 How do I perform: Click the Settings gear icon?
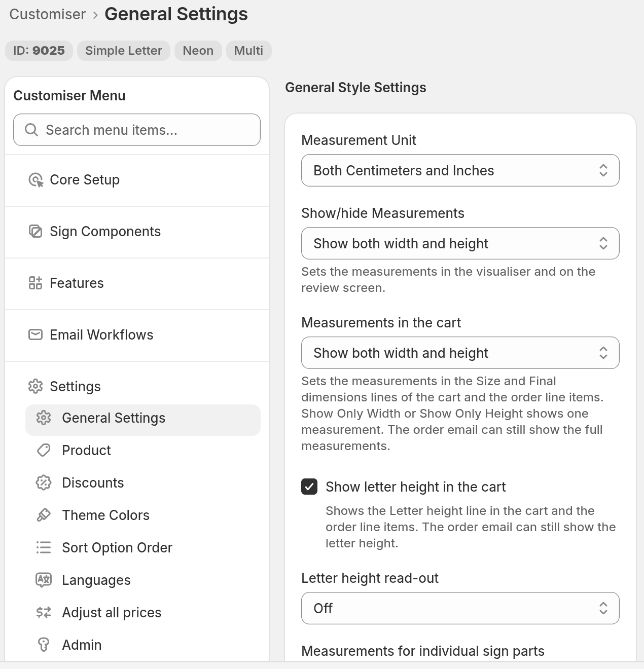[x=35, y=386]
